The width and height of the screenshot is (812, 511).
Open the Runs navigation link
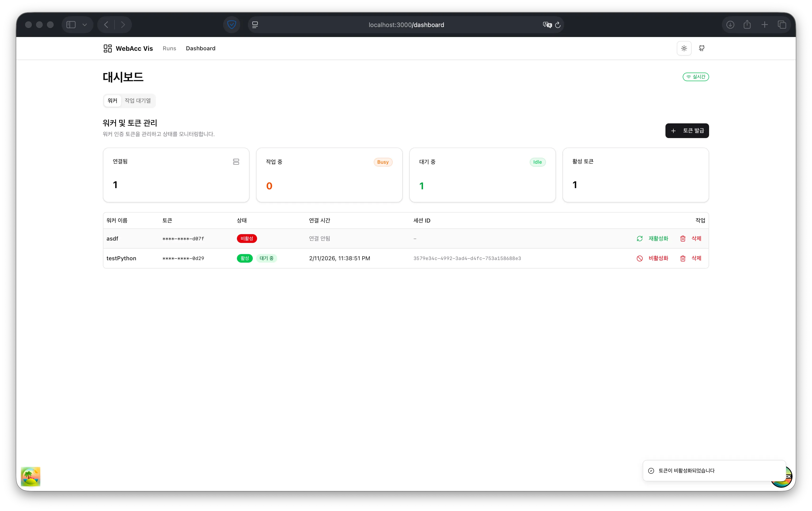pos(169,48)
